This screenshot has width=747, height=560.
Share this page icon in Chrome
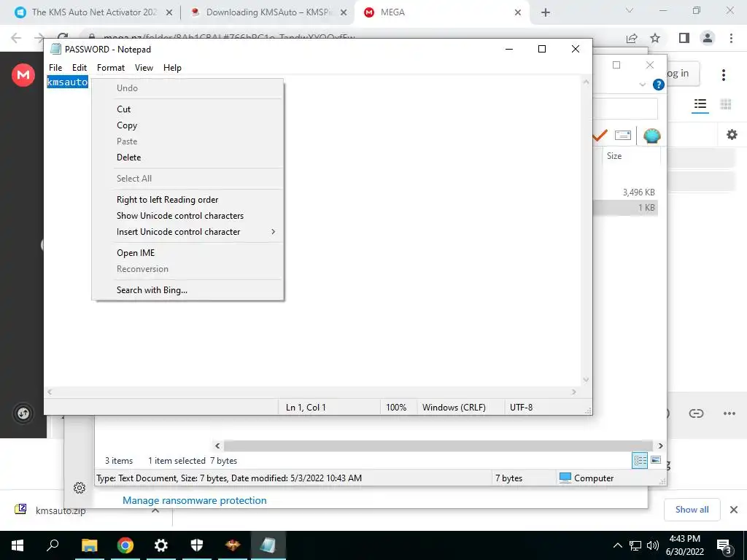pos(632,38)
